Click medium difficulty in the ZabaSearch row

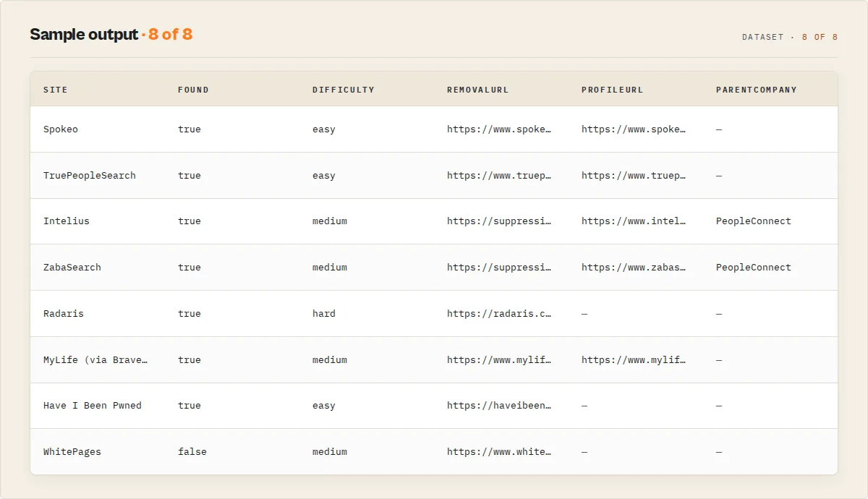point(330,268)
